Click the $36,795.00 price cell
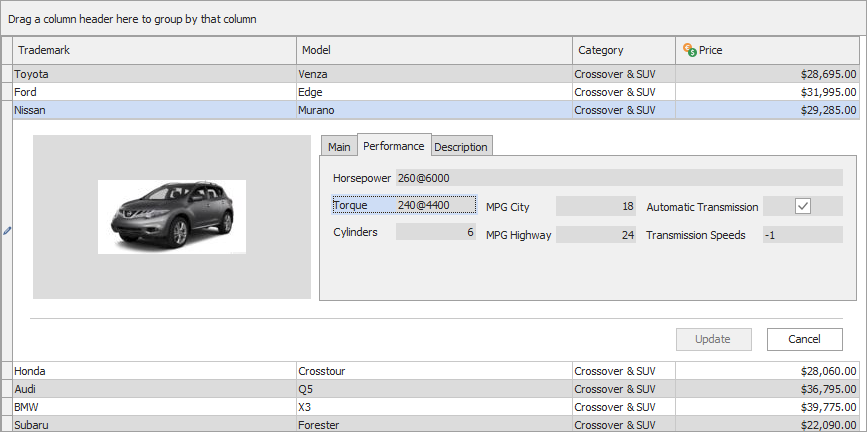867x432 pixels. (767, 389)
